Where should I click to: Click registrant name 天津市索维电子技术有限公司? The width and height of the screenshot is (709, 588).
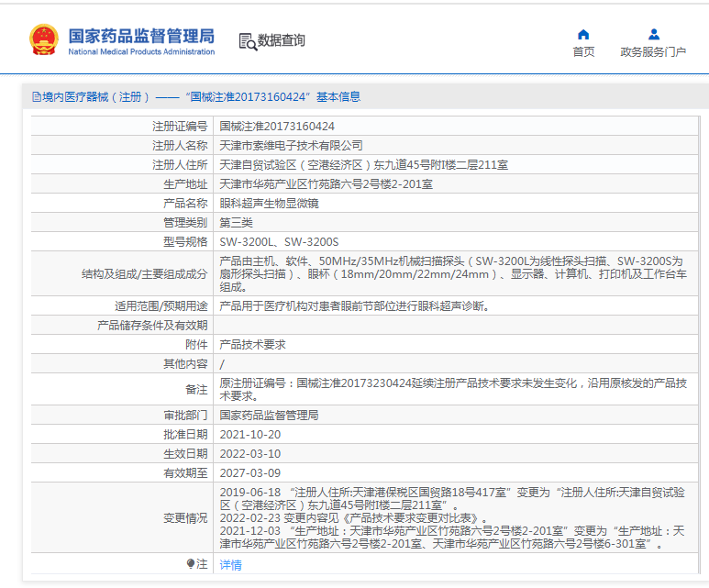291,145
